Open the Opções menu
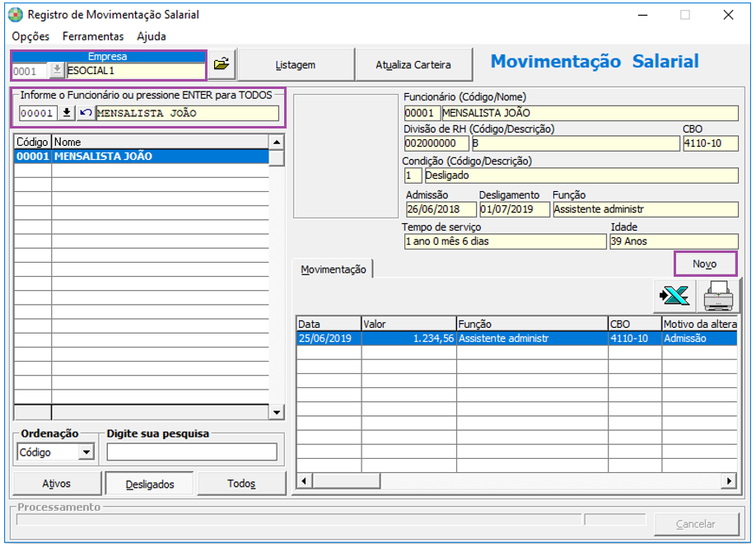 click(x=30, y=36)
